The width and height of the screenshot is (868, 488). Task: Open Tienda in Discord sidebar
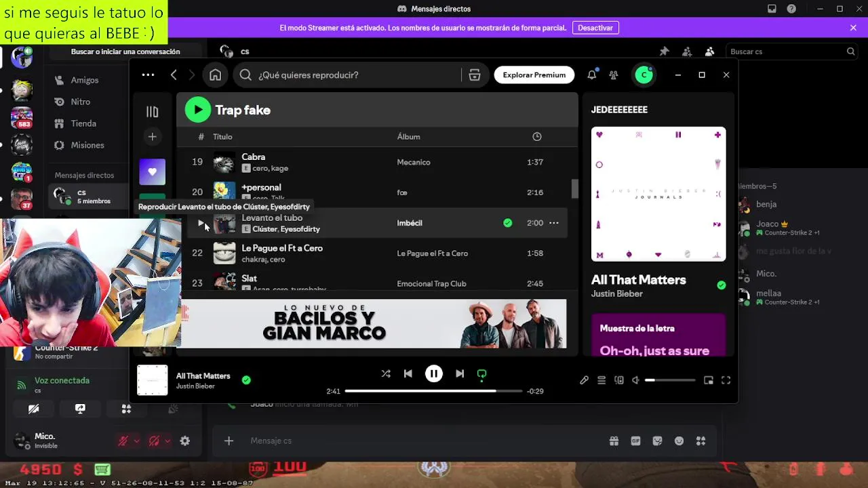click(x=83, y=123)
